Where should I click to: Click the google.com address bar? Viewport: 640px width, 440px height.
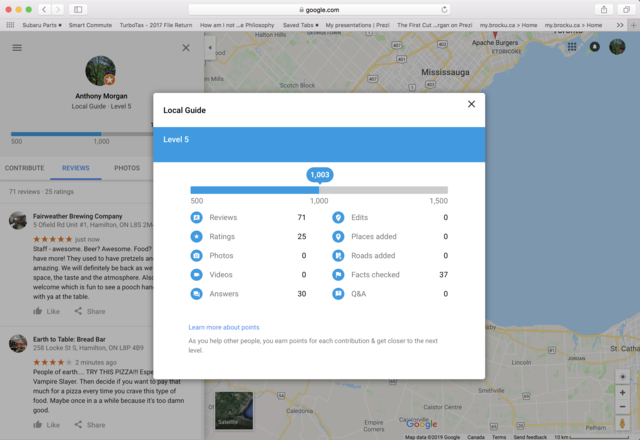point(319,9)
